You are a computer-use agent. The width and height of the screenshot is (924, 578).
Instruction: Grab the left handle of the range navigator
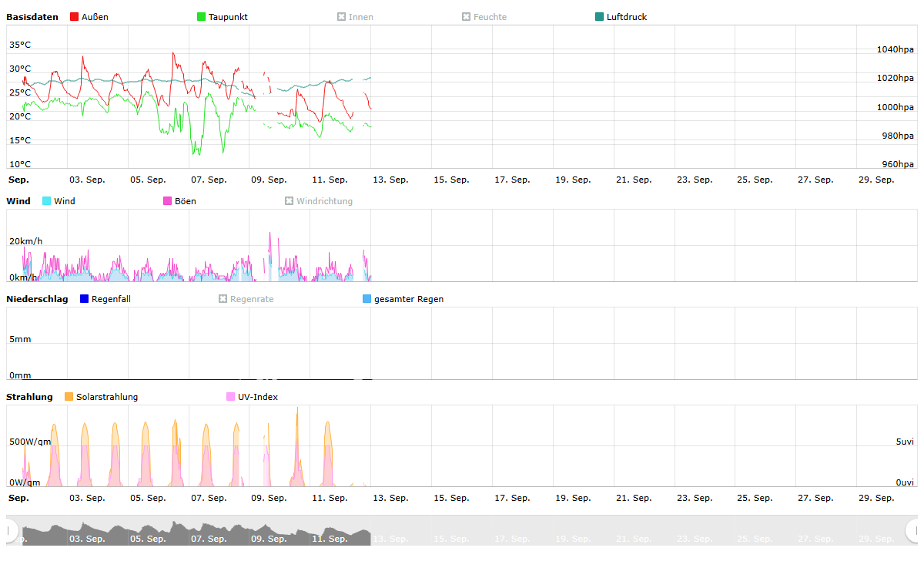(x=12, y=530)
